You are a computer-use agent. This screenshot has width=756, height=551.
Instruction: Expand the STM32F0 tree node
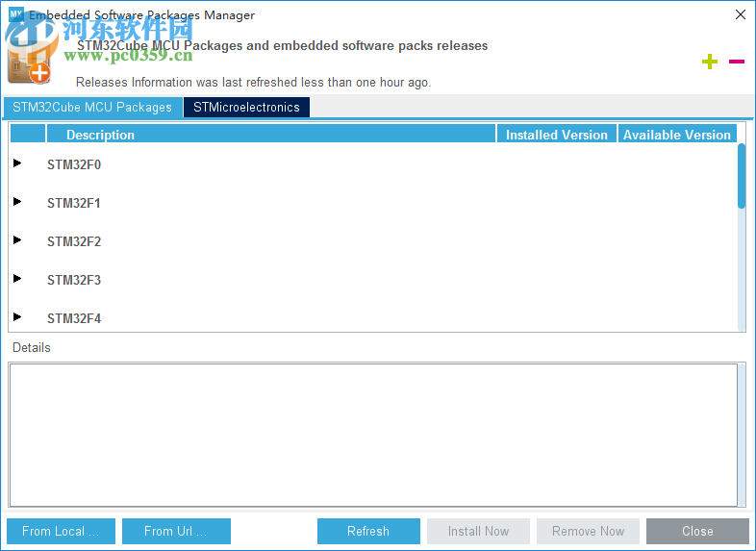click(17, 163)
